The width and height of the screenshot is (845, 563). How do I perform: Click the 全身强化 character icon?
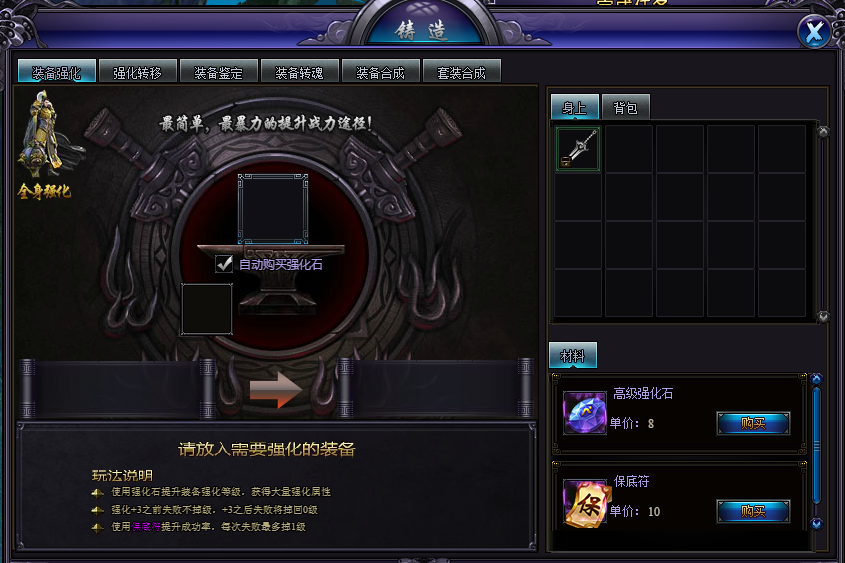coord(45,144)
